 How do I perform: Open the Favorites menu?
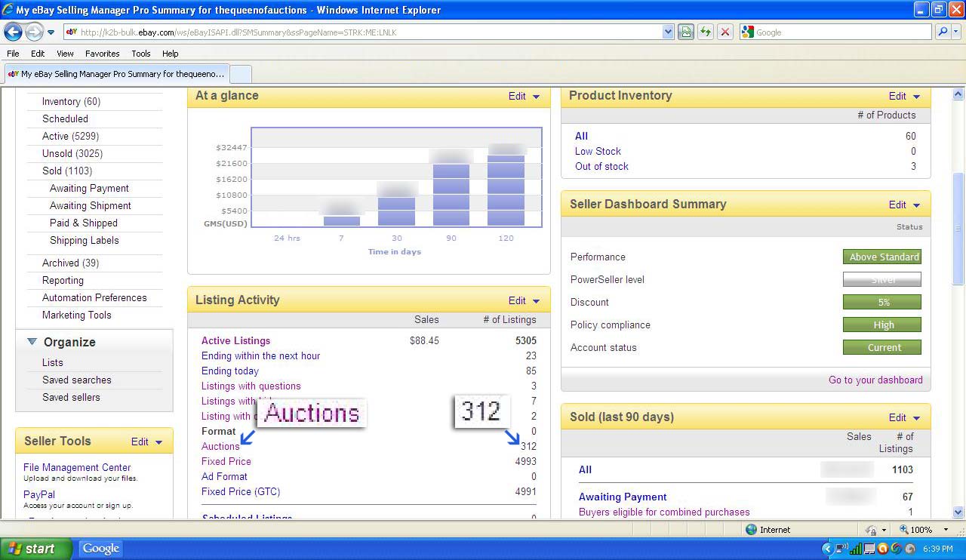tap(103, 54)
